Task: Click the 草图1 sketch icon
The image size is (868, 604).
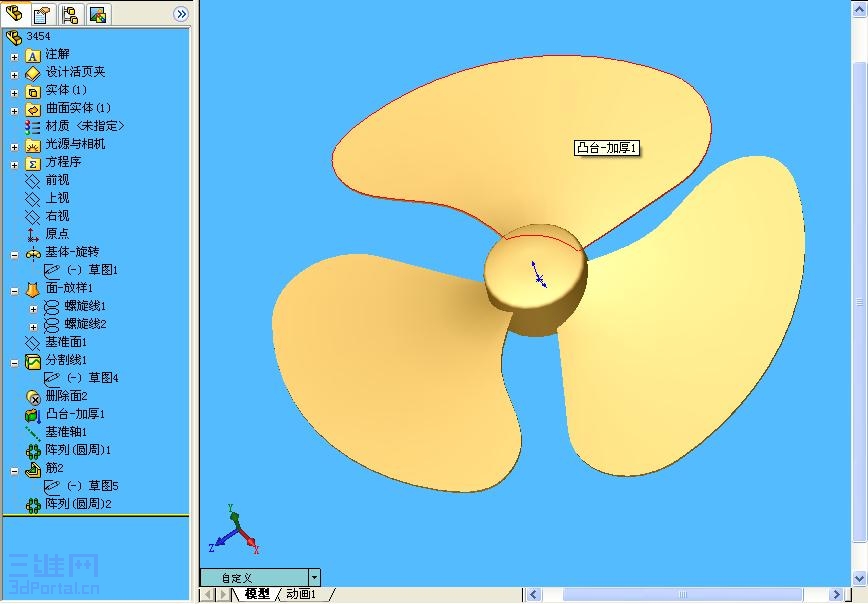Action: point(51,271)
